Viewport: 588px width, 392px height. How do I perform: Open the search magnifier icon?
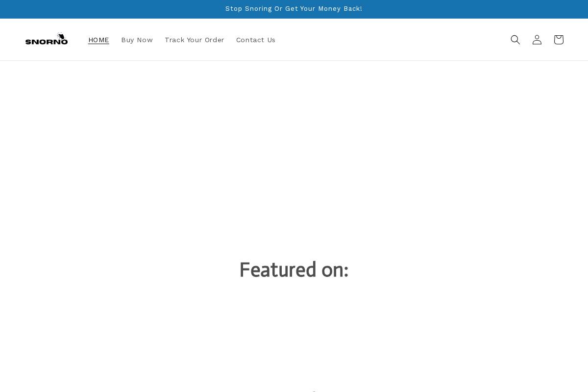(x=515, y=40)
